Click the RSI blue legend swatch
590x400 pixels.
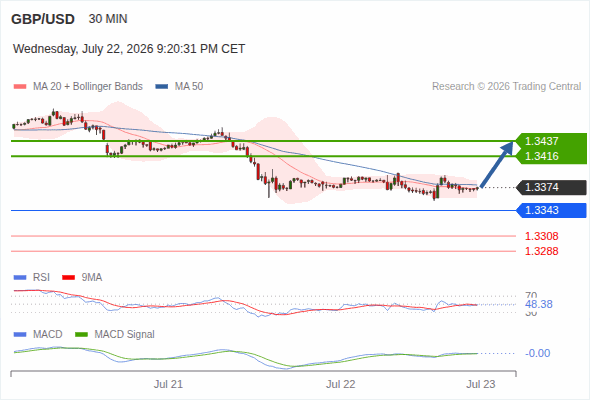[20, 278]
